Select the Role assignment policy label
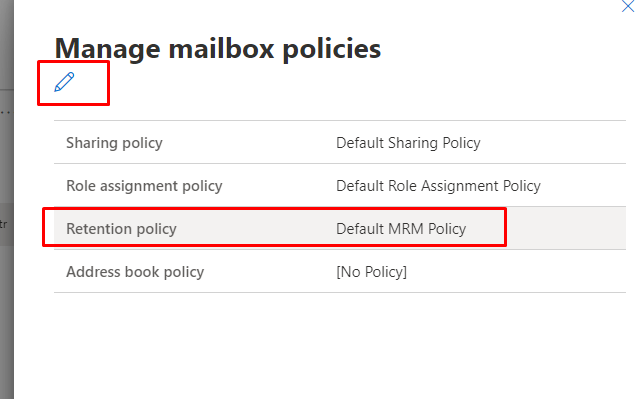This screenshot has width=636, height=399. pos(144,186)
